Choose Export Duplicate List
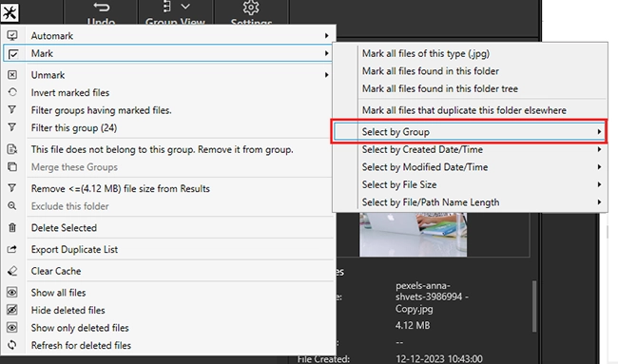This screenshot has width=618, height=364. 168,249
